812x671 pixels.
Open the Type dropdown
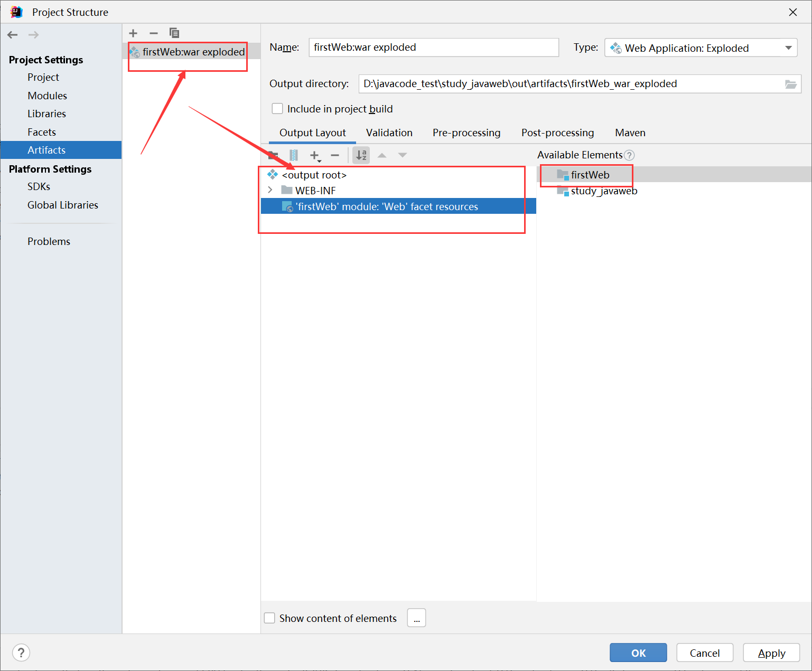[701, 48]
